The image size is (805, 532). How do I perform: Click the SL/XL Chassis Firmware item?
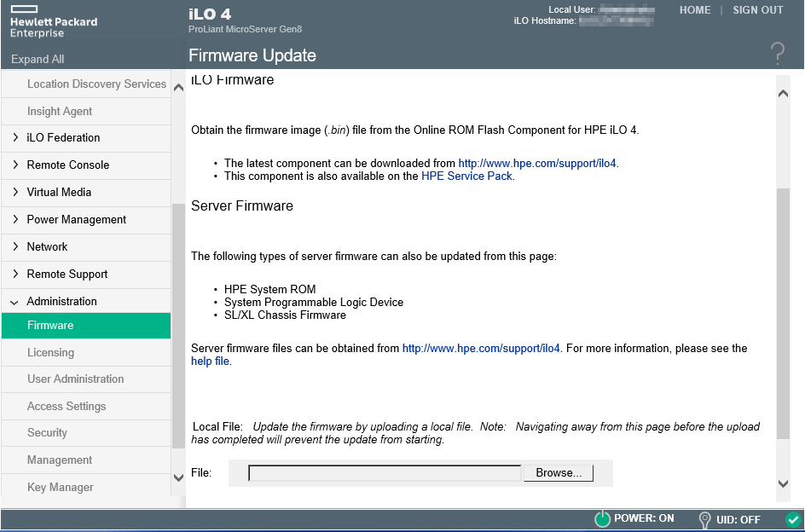285,315
